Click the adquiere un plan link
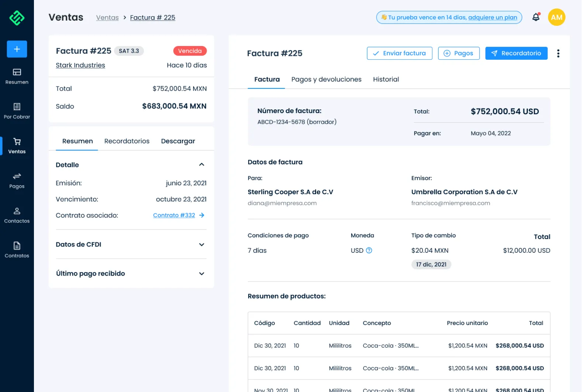The width and height of the screenshot is (582, 392). click(x=493, y=17)
